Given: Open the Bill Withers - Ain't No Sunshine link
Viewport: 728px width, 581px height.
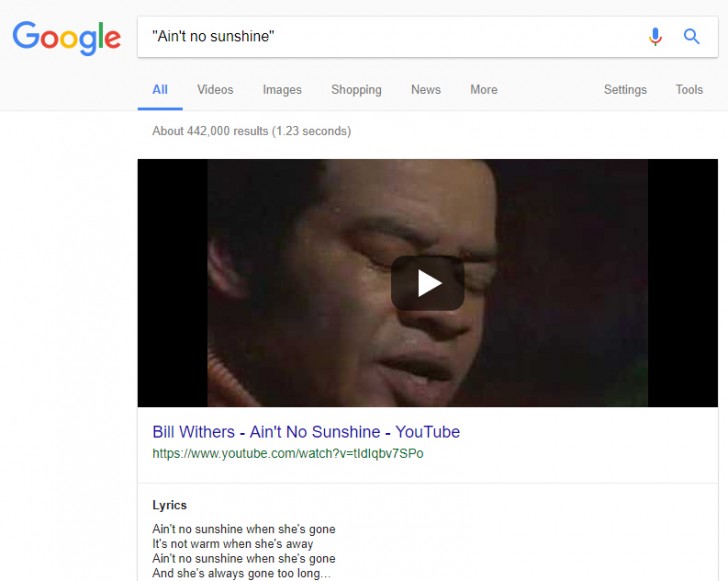Looking at the screenshot, I should click(x=306, y=432).
